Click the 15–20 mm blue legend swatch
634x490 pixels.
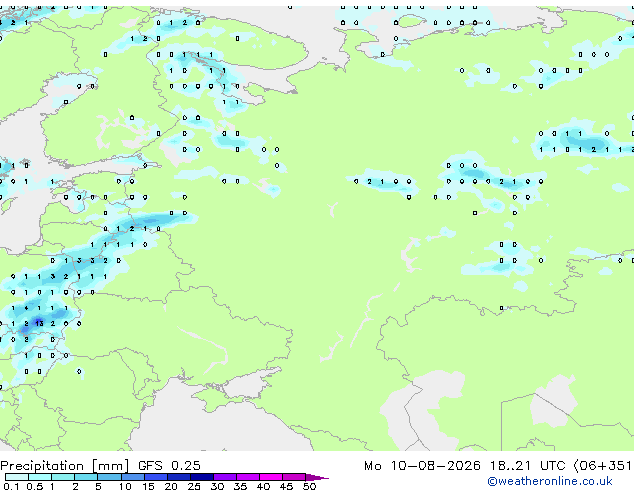[x=156, y=477]
